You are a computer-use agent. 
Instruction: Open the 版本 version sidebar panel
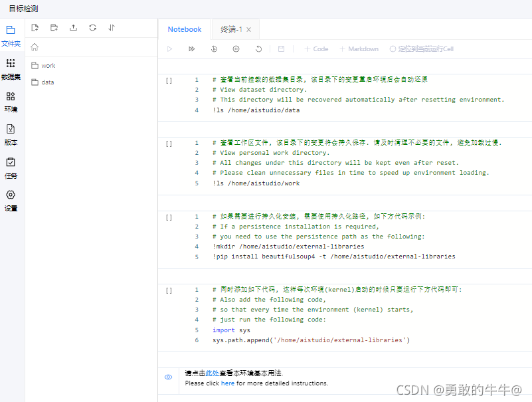tap(11, 135)
